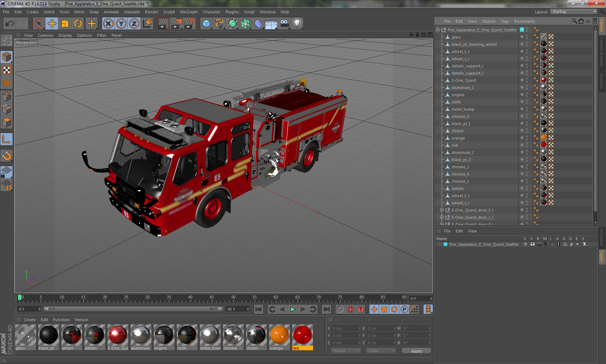The height and width of the screenshot is (364, 606).
Task: Toggle visibility dots for orange object
Action: coord(527,138)
